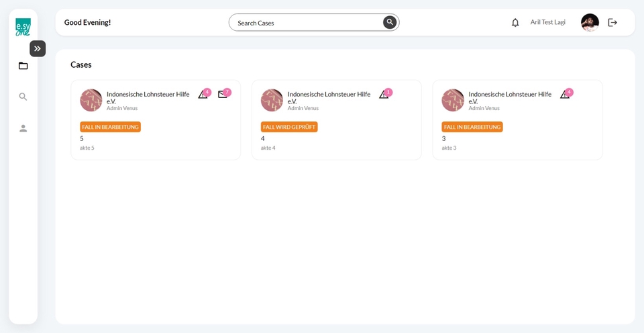Click the magnifier search submit button
Viewport: 644px width, 333px height.
(390, 22)
